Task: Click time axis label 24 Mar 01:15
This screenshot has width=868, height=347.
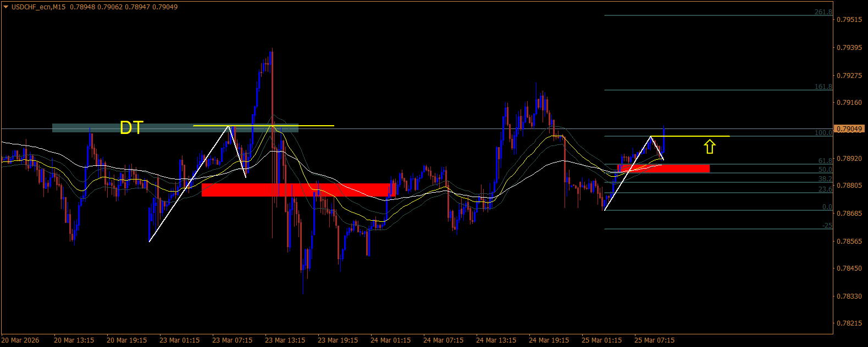Action: (x=391, y=340)
